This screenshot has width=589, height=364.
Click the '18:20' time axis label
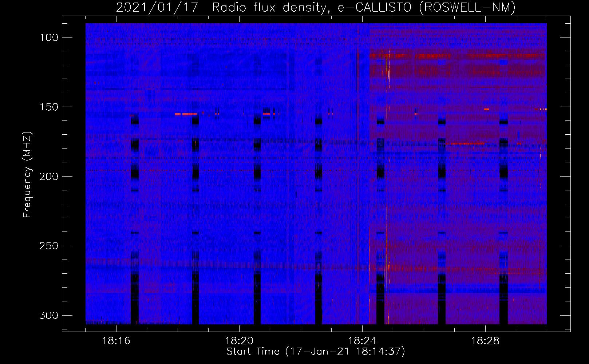click(239, 341)
